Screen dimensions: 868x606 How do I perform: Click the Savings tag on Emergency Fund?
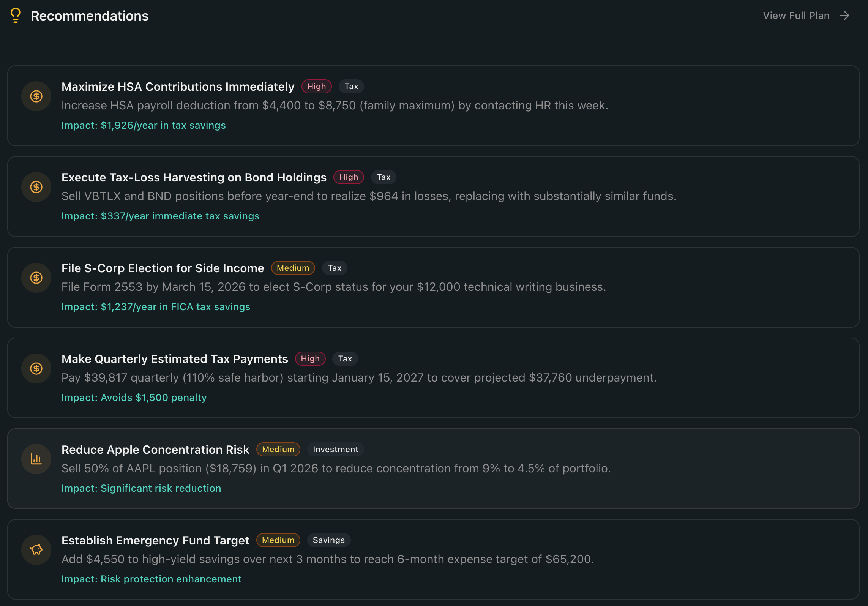pyautogui.click(x=328, y=540)
